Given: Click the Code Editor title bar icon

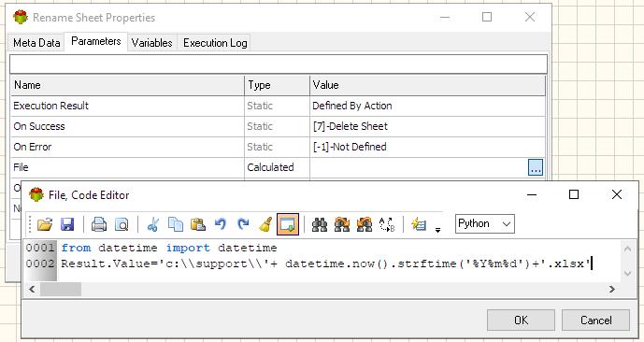Looking at the screenshot, I should (x=36, y=194).
